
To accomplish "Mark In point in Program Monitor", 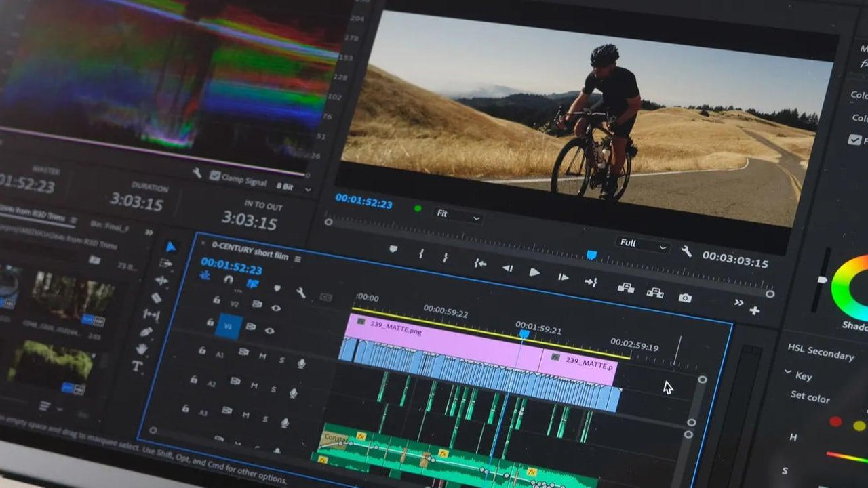I will pos(421,253).
